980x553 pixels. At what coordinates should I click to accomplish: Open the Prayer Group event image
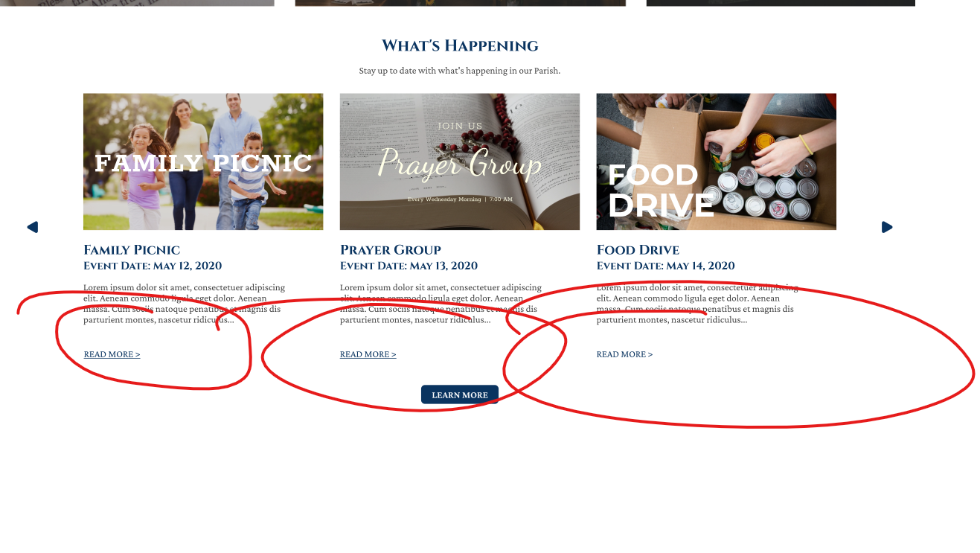click(460, 162)
